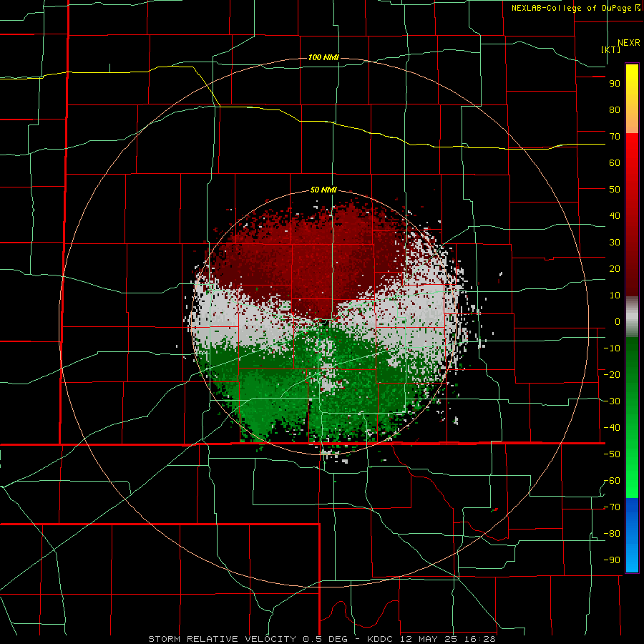Click the 80 value on the velocity scale

pos(615,110)
